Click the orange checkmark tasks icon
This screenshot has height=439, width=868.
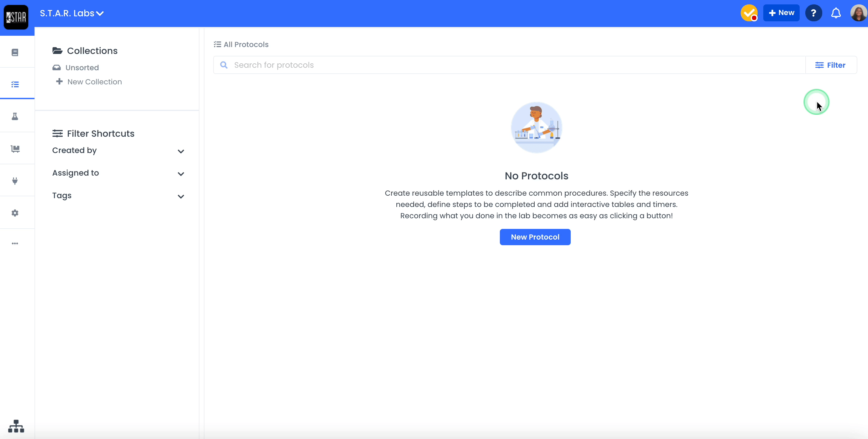(x=749, y=13)
